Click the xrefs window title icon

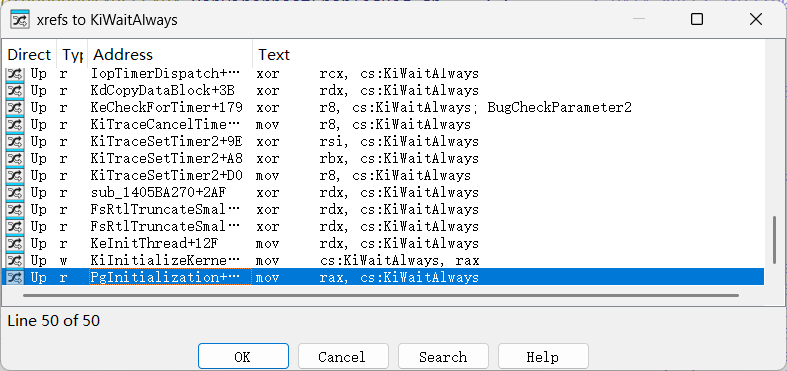pos(20,19)
